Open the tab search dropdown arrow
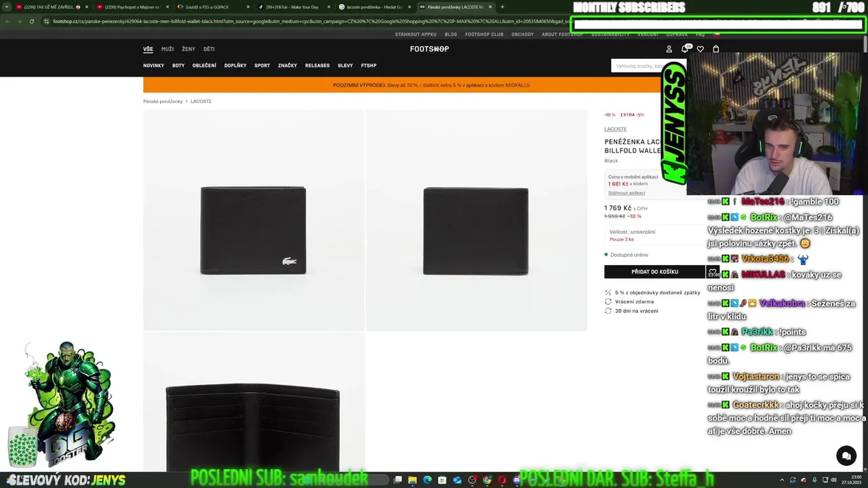 click(x=6, y=7)
